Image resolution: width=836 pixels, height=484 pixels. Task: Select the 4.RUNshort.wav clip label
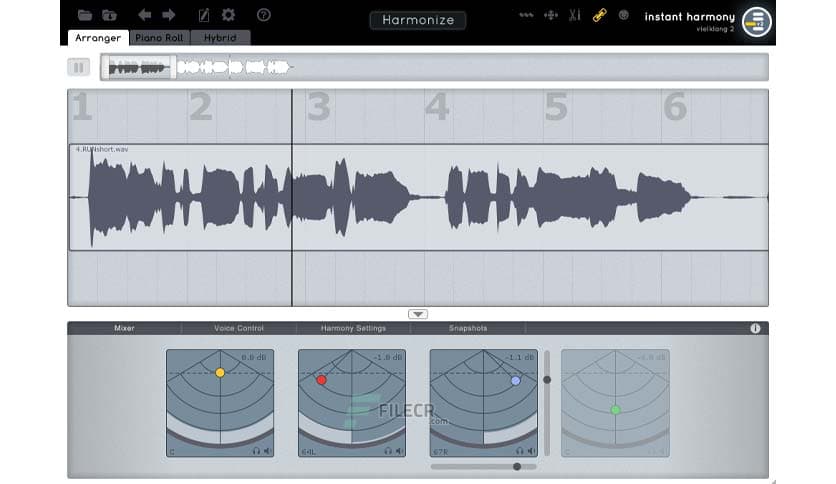click(101, 149)
